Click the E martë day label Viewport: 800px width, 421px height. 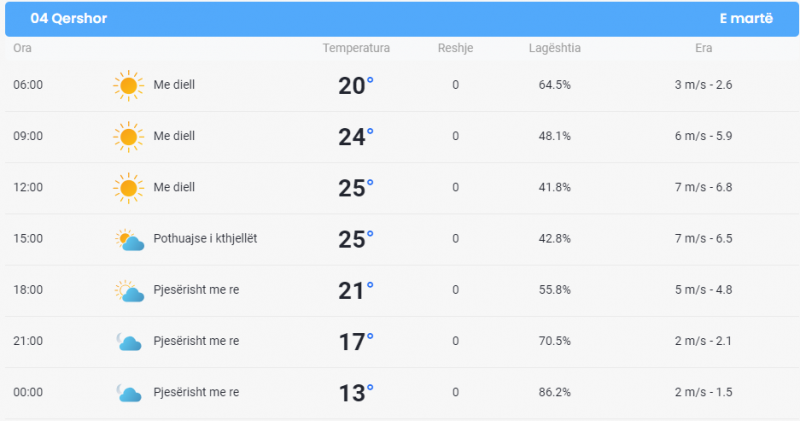tap(746, 18)
